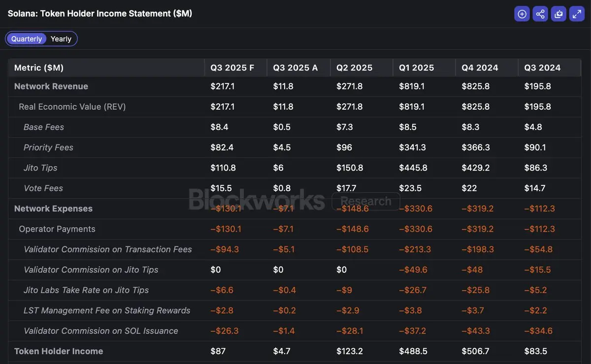Click Network Revenue Q1 2025 value $819.1
Viewport: 591px width, 364px height.
tap(413, 86)
